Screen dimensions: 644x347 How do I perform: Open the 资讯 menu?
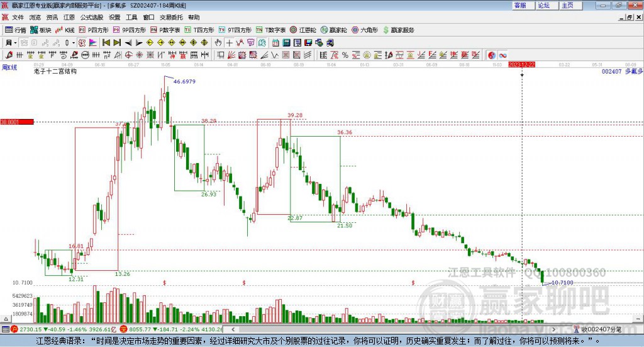click(52, 17)
